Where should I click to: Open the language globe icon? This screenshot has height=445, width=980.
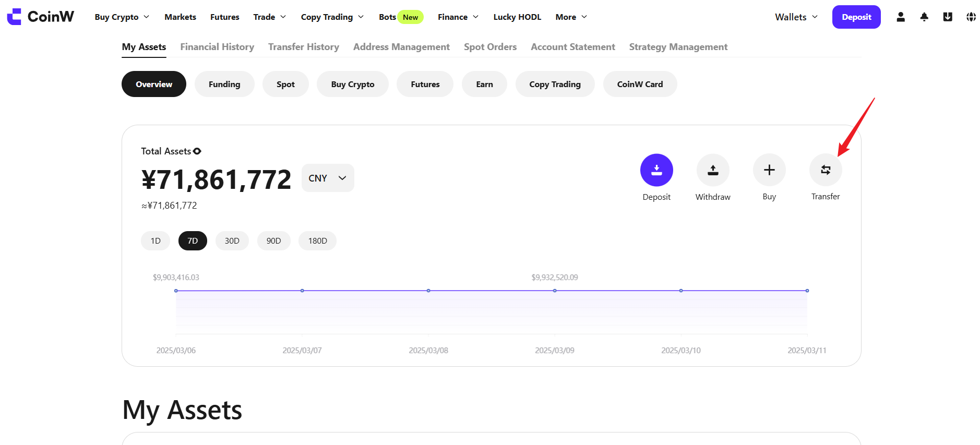(x=971, y=17)
